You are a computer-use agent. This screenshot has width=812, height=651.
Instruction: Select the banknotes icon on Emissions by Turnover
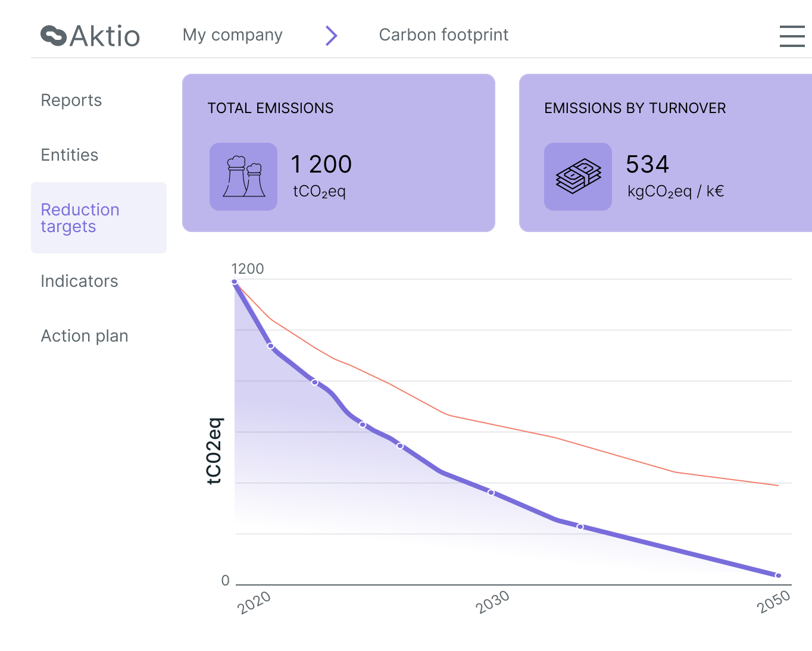click(577, 176)
